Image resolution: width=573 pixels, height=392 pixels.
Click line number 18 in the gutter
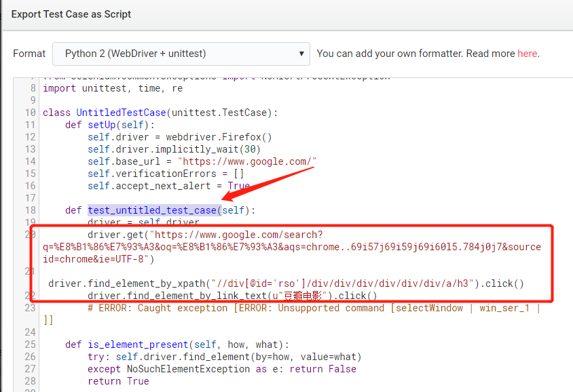[31, 210]
